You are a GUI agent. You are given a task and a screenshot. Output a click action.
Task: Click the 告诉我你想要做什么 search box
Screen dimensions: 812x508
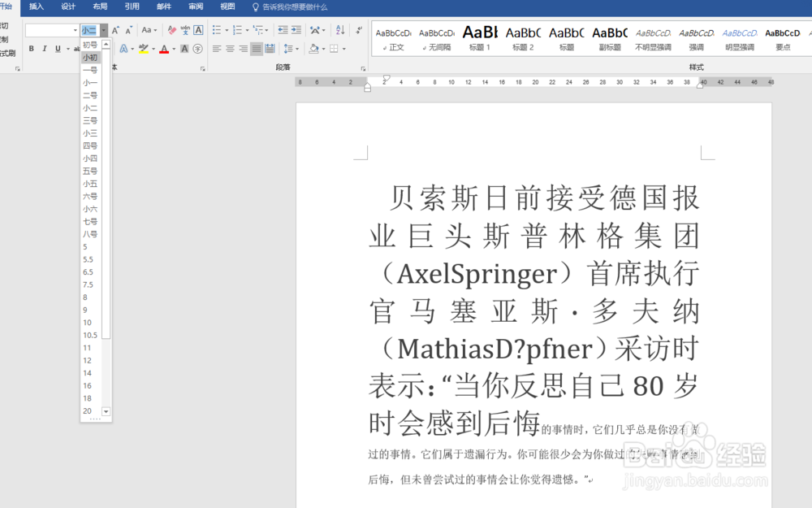tap(290, 7)
